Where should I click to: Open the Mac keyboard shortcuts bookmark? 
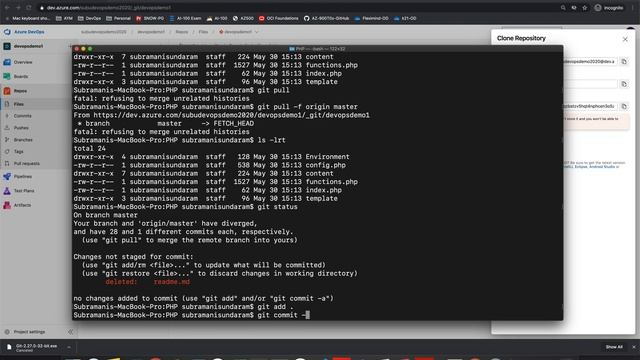[28, 18]
